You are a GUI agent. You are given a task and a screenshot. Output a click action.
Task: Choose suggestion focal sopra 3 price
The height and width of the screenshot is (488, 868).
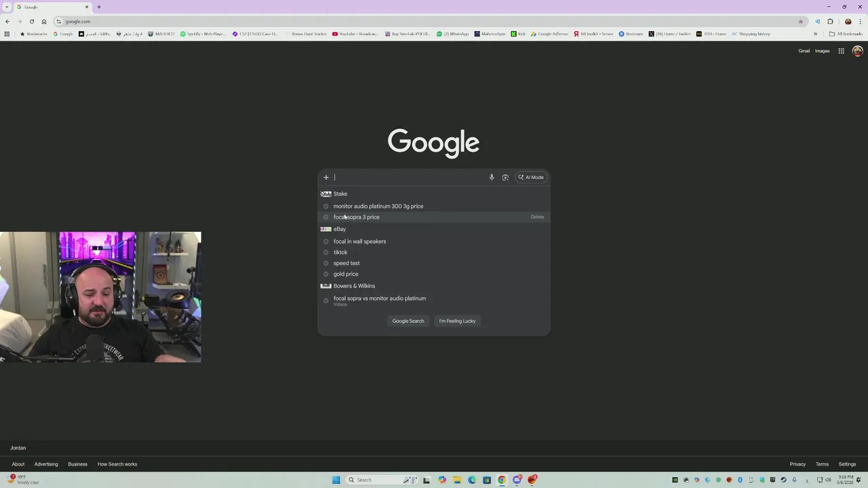point(434,217)
